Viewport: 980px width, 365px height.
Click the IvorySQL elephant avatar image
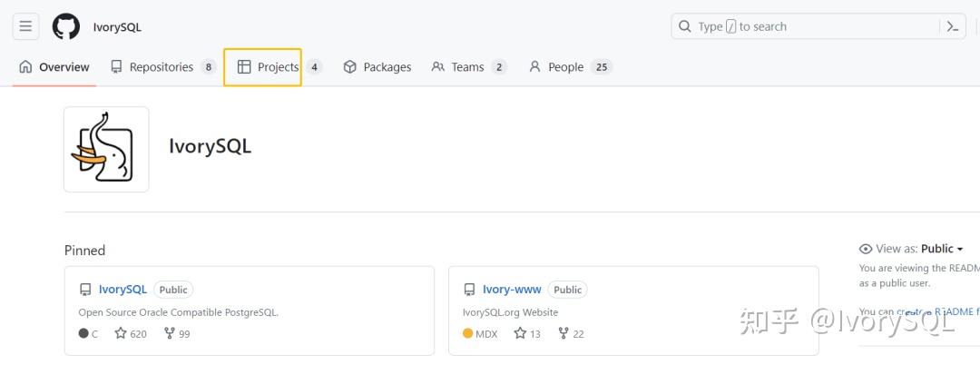(x=106, y=149)
